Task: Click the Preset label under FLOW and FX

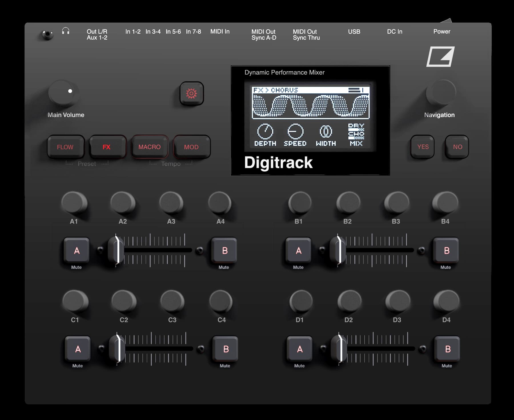Action: 87,164
